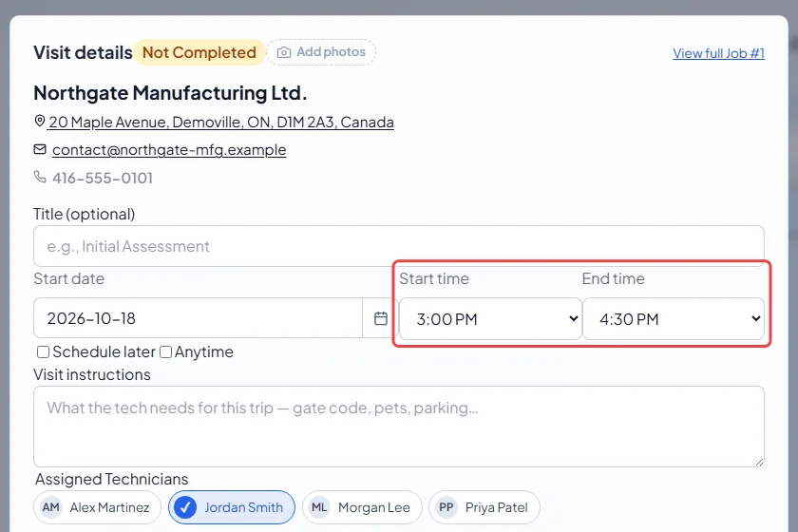Click the Northgate Manufacturing Ltd. heading

pyautogui.click(x=170, y=93)
